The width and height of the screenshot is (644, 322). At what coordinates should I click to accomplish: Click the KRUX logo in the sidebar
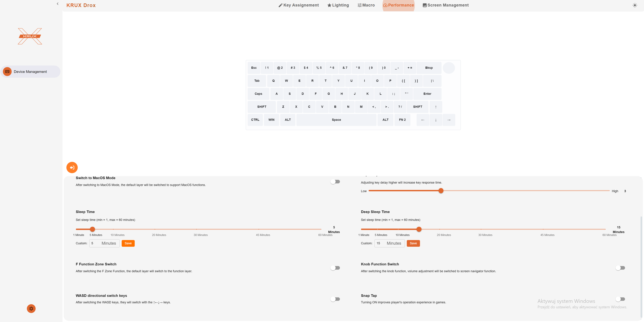[x=30, y=36]
